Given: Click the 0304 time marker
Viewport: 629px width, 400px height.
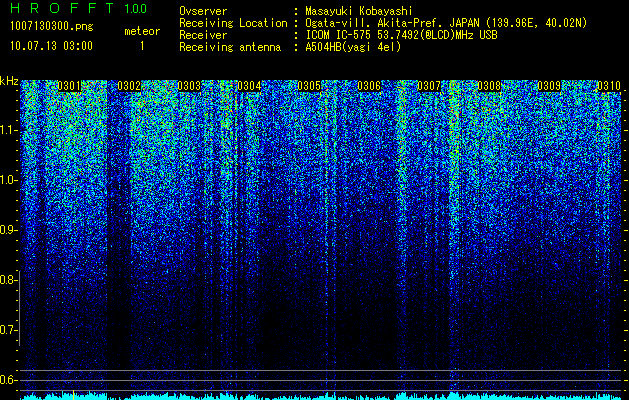Looking at the screenshot, I should point(249,86).
